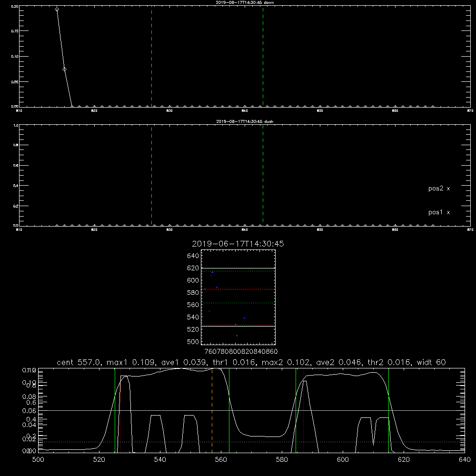Click the red dotted line near 527 in bottom plot

[x=120, y=410]
